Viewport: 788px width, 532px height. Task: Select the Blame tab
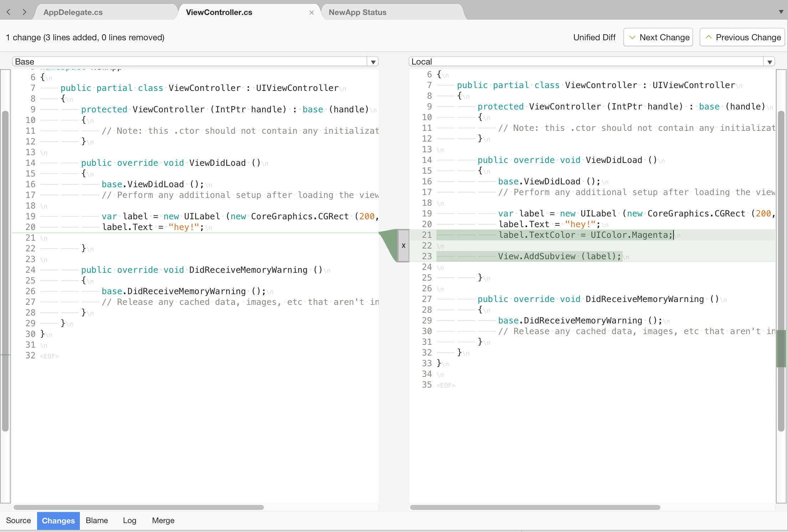(97, 520)
